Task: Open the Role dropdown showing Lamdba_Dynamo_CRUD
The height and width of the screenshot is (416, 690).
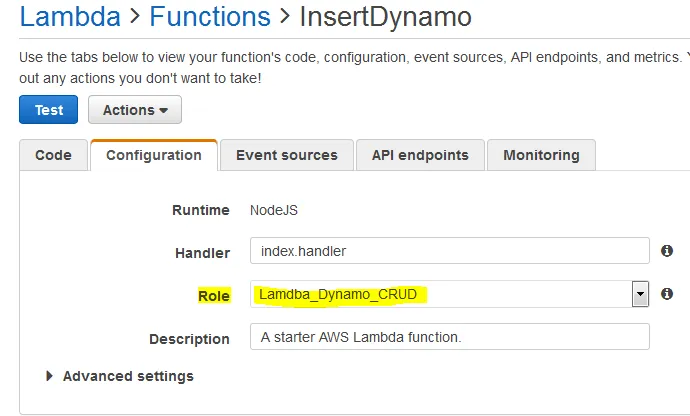Action: tap(640, 294)
